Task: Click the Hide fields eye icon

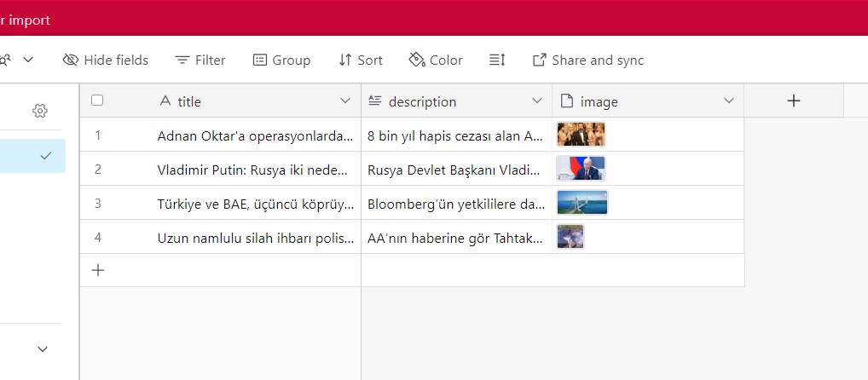Action: click(71, 60)
